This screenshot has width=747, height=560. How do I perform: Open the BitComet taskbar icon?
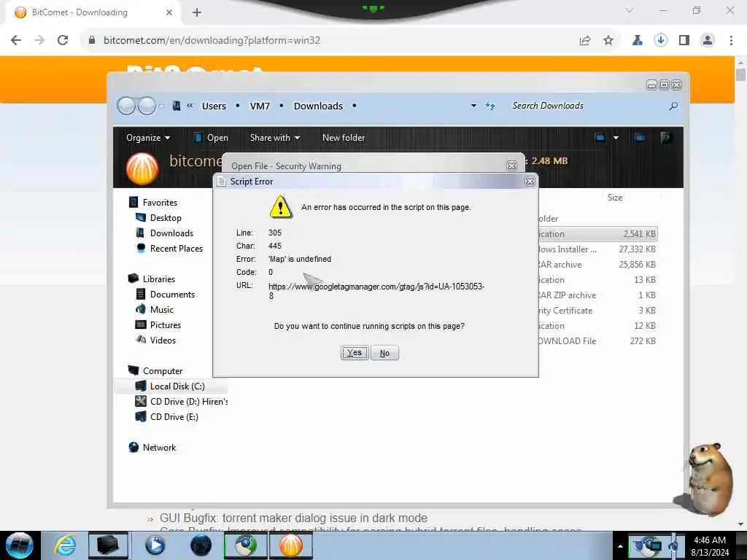(290, 545)
